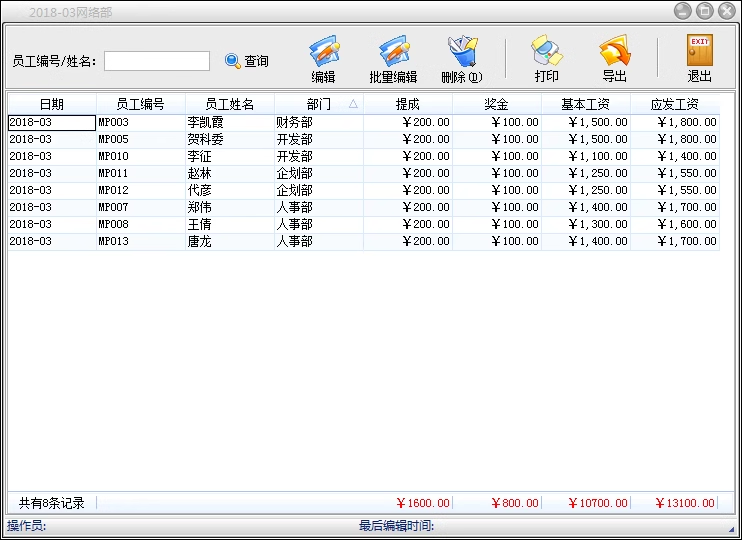
Task: Sort by the 员工编号 column header
Action: [x=141, y=104]
